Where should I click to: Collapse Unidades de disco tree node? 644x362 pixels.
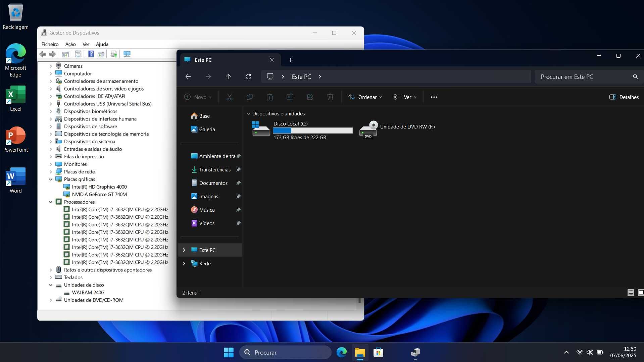click(51, 285)
